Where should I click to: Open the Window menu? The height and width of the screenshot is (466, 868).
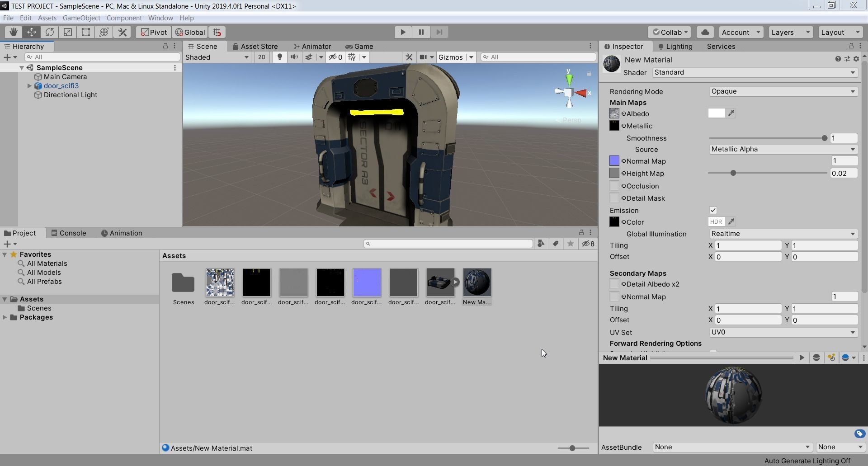coord(160,18)
